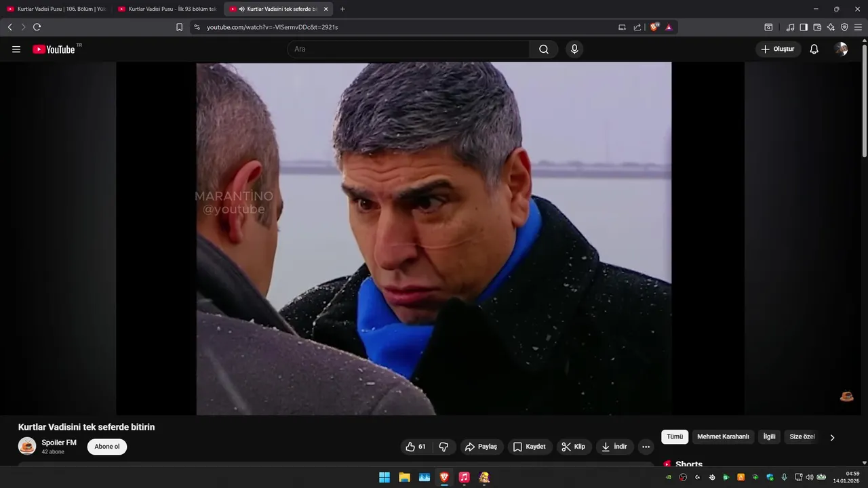The width and height of the screenshot is (868, 488).
Task: Focus the Ara search field
Action: point(409,49)
